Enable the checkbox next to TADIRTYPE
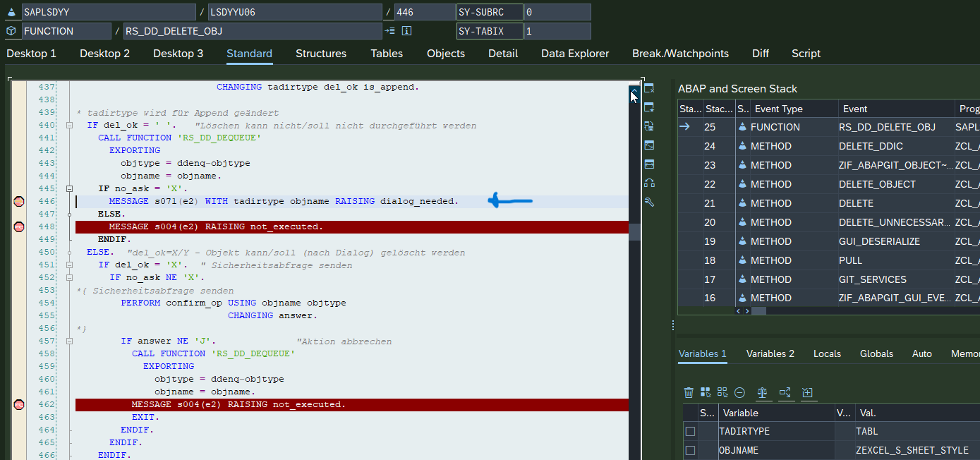The width and height of the screenshot is (980, 460). coord(689,431)
